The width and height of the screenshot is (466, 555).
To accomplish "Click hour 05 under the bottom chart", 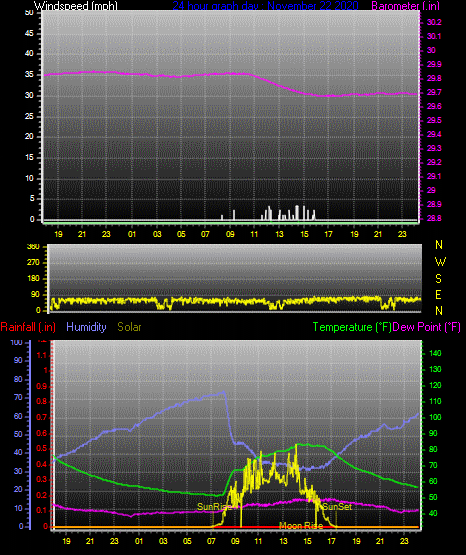I will tap(187, 541).
